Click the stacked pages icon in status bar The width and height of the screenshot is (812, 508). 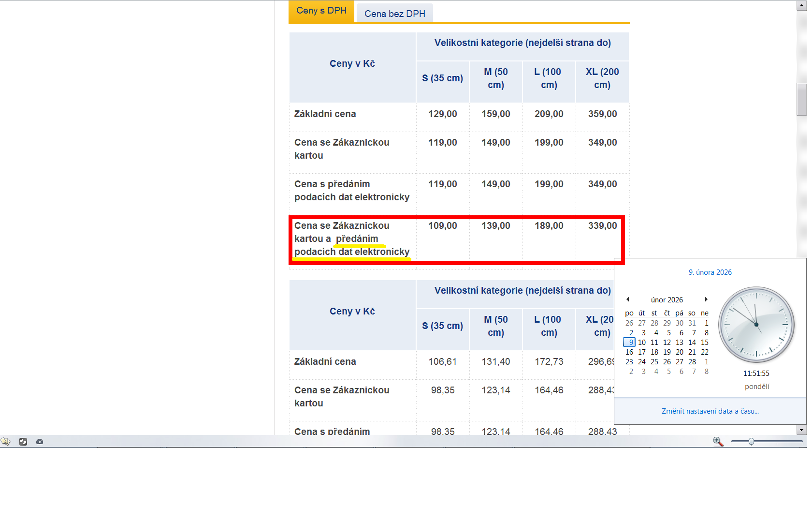(x=5, y=441)
